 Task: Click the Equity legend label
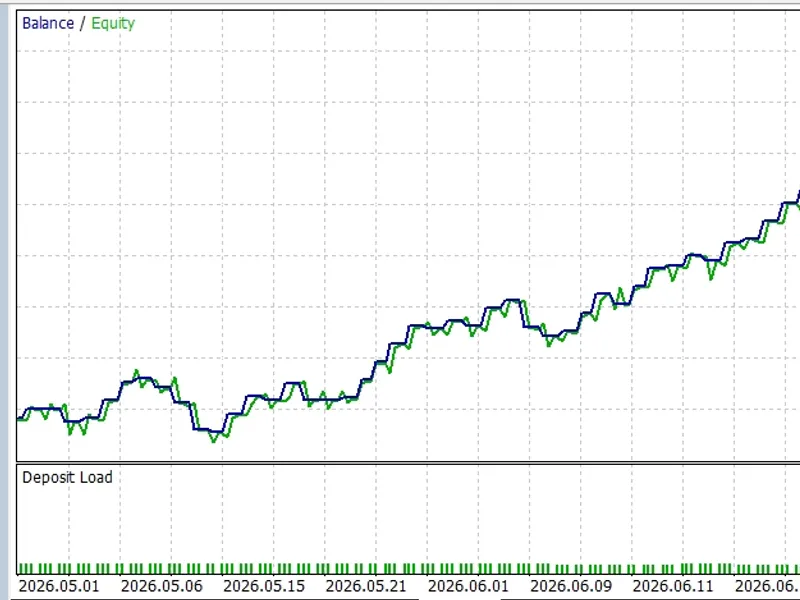pos(113,23)
